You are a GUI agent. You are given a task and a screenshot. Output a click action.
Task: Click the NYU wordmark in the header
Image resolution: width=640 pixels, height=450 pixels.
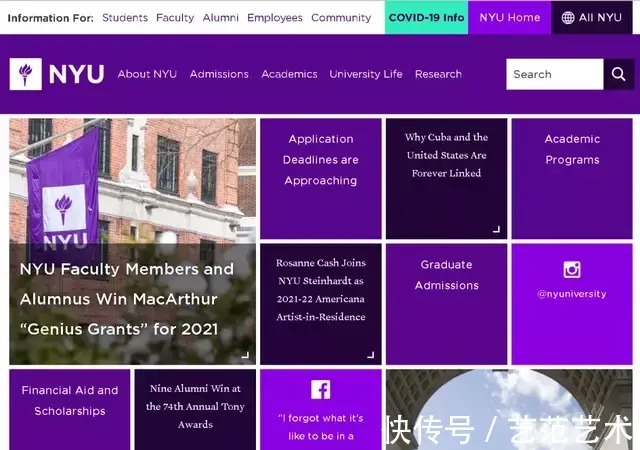click(76, 74)
